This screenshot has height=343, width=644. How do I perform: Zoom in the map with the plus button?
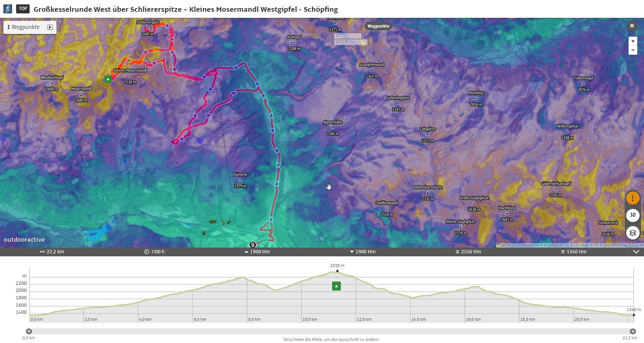(633, 41)
